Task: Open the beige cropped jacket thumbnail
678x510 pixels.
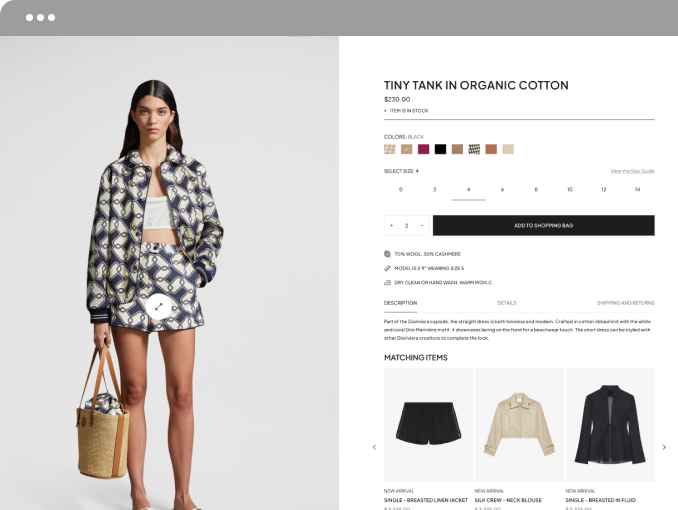Action: pos(519,425)
